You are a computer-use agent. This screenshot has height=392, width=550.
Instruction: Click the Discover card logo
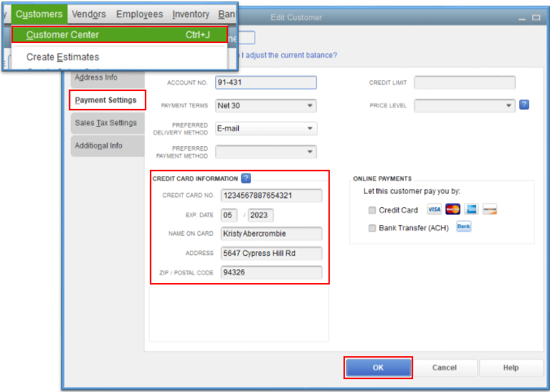[x=490, y=209]
